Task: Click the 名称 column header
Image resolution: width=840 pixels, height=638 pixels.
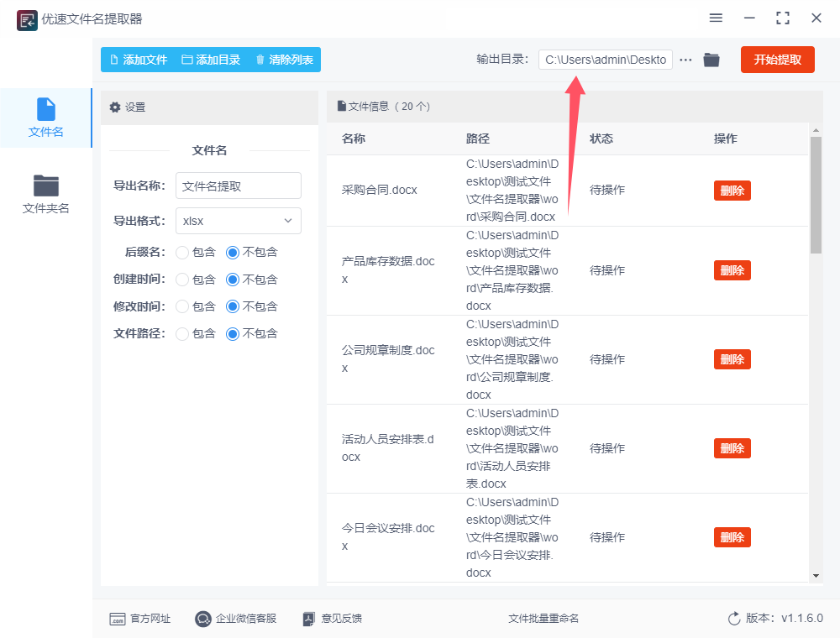Action: coord(354,139)
